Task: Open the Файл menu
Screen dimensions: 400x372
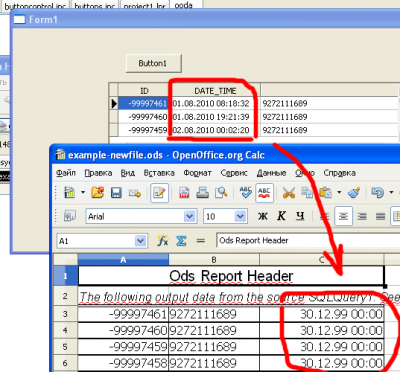Action: [x=66, y=173]
